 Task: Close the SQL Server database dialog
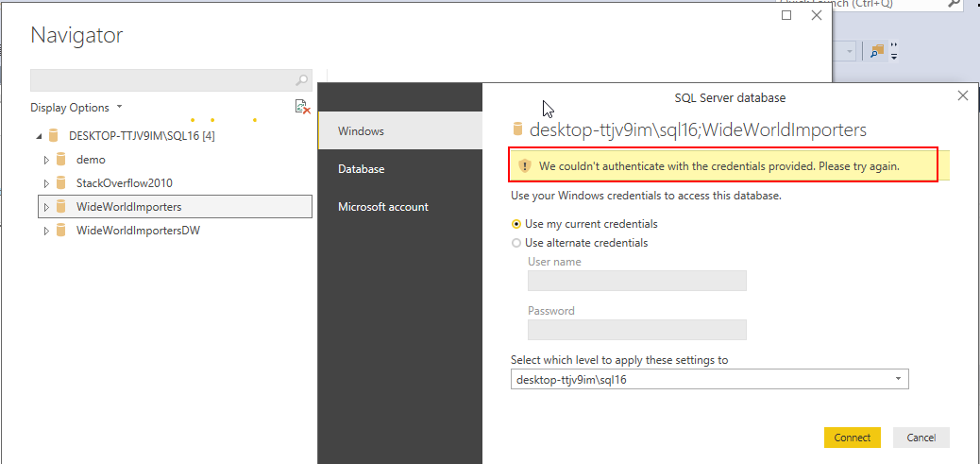pyautogui.click(x=963, y=95)
